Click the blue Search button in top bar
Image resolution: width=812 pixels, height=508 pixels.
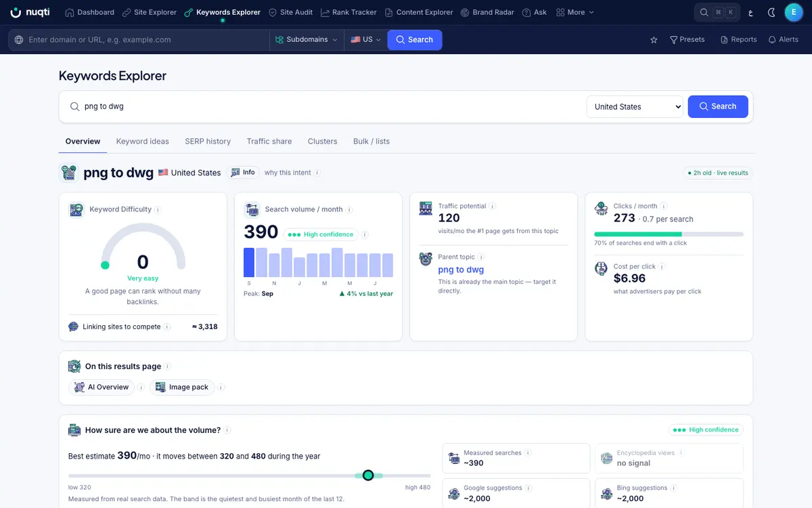(x=415, y=40)
